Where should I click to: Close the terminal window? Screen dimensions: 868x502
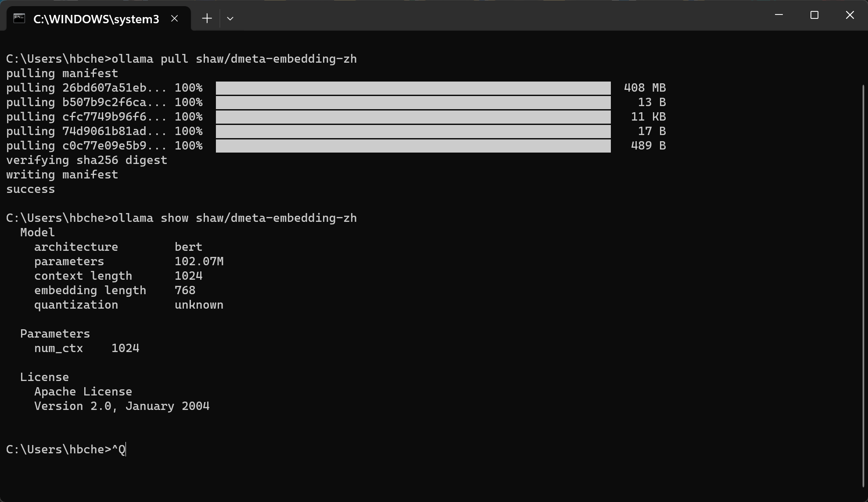pos(850,15)
